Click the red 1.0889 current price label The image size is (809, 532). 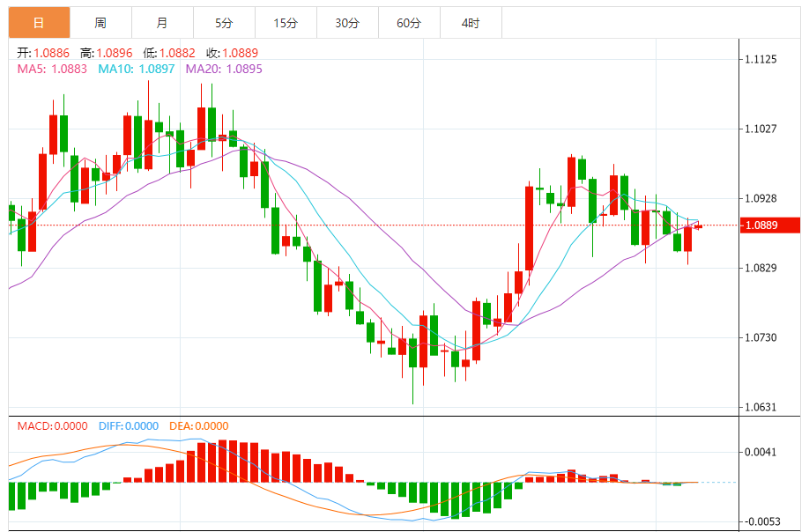770,225
